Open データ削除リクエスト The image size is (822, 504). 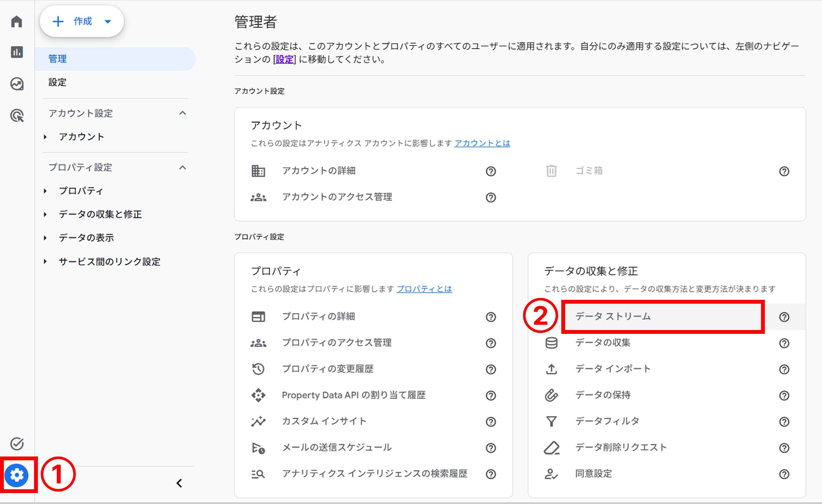621,448
